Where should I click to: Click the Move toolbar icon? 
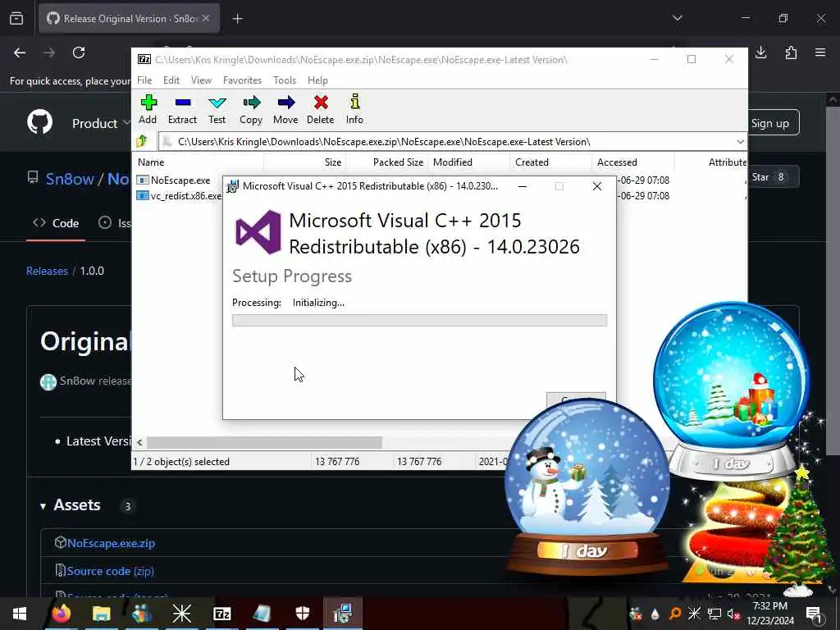click(x=285, y=109)
